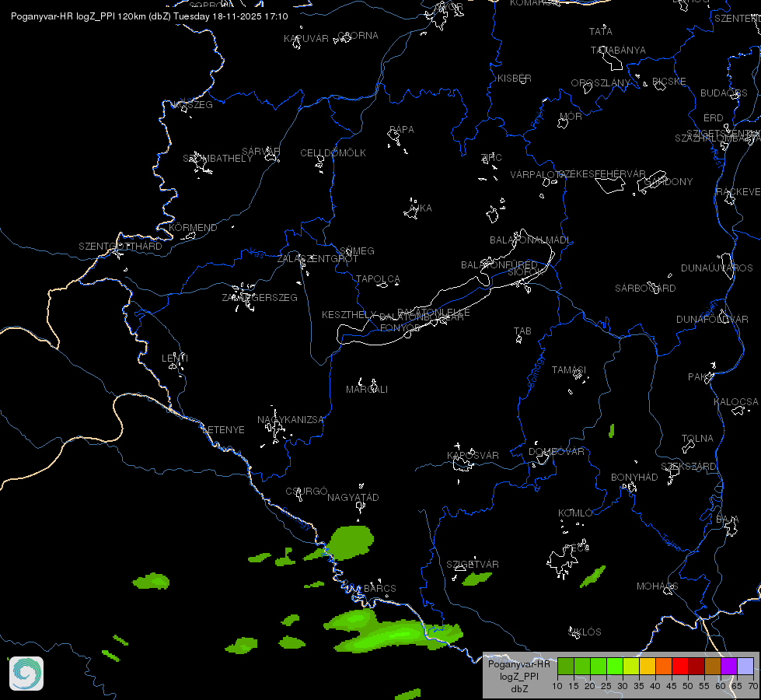
Task: Click the GÁRDONY city label
Action: (x=668, y=182)
